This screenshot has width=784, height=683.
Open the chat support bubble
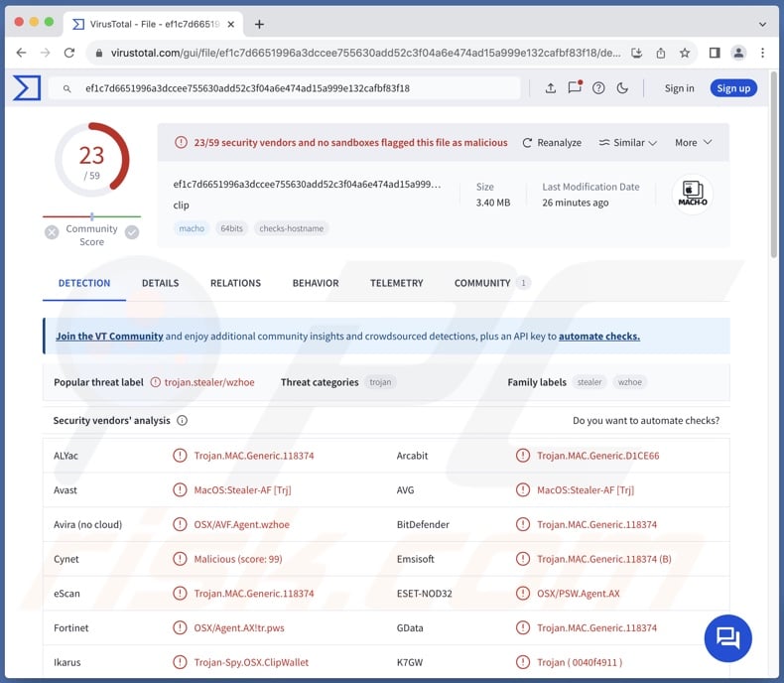click(727, 638)
